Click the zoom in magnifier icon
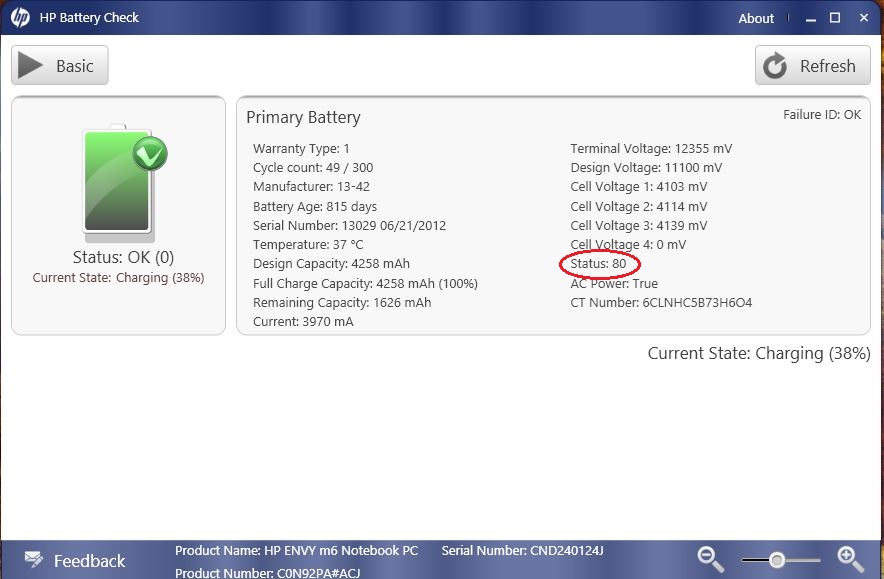Viewport: 884px width, 579px height. 850,559
